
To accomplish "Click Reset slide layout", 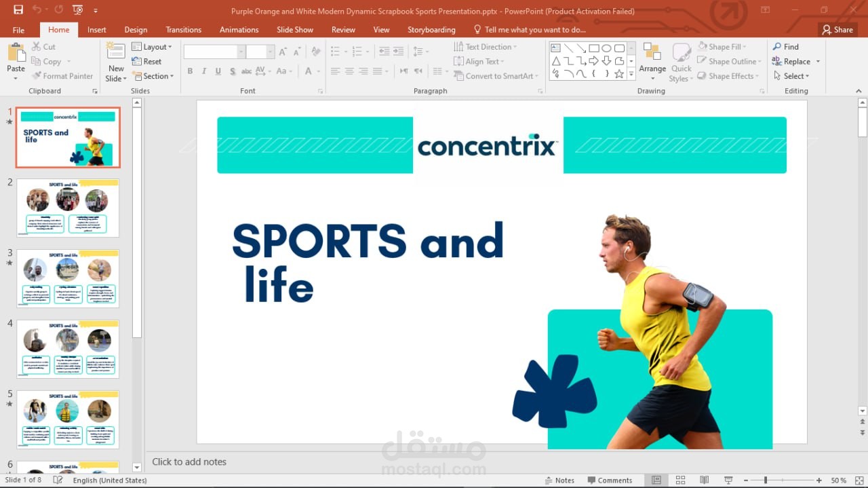I will click(x=146, y=62).
